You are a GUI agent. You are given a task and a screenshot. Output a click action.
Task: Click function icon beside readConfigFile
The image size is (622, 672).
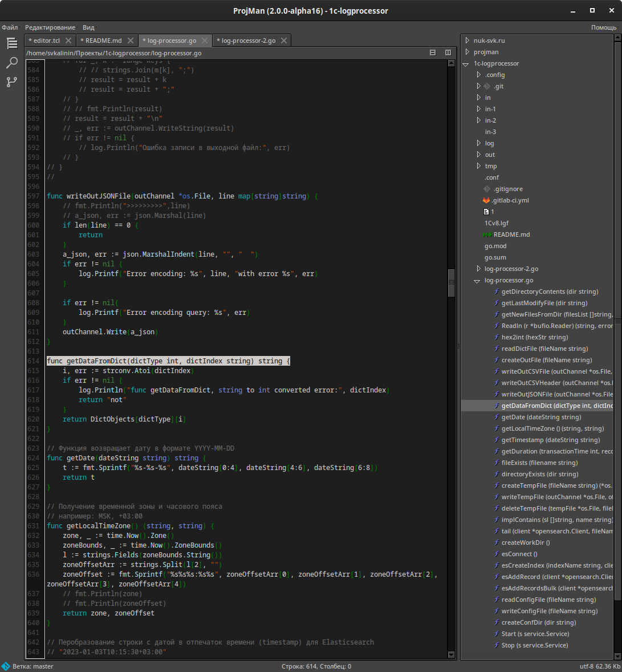tap(497, 600)
